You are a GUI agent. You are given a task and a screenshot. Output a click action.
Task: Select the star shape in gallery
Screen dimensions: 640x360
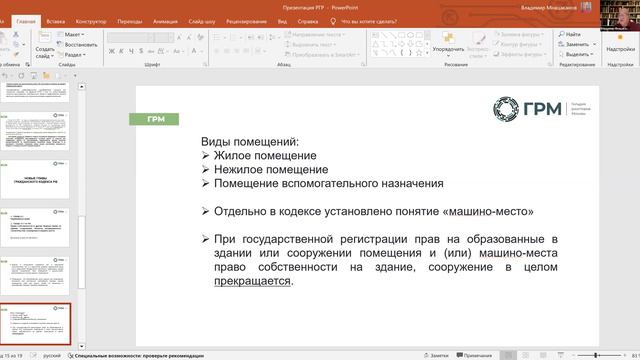[x=419, y=53]
